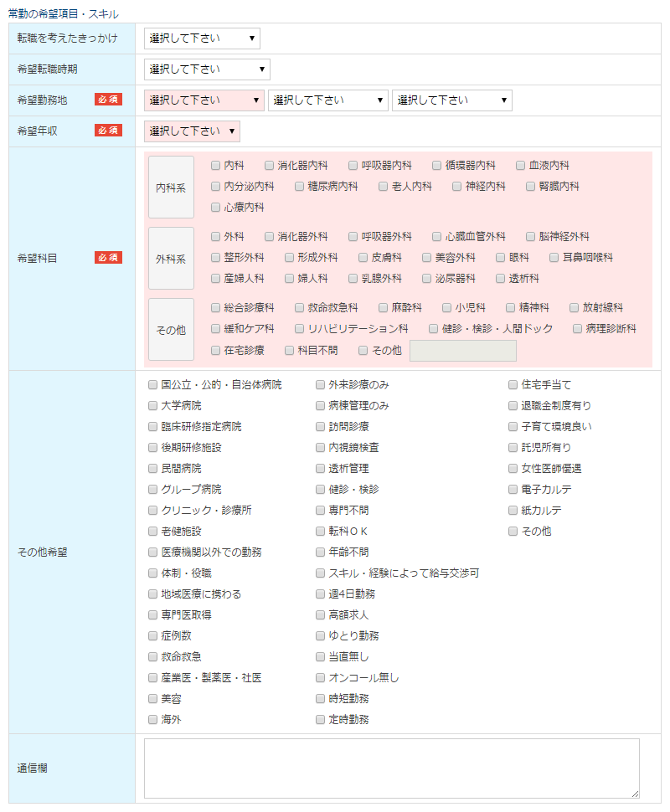This screenshot has height=812, width=670.
Task: Expand the 希望転職時期 dropdown
Action: 207,69
